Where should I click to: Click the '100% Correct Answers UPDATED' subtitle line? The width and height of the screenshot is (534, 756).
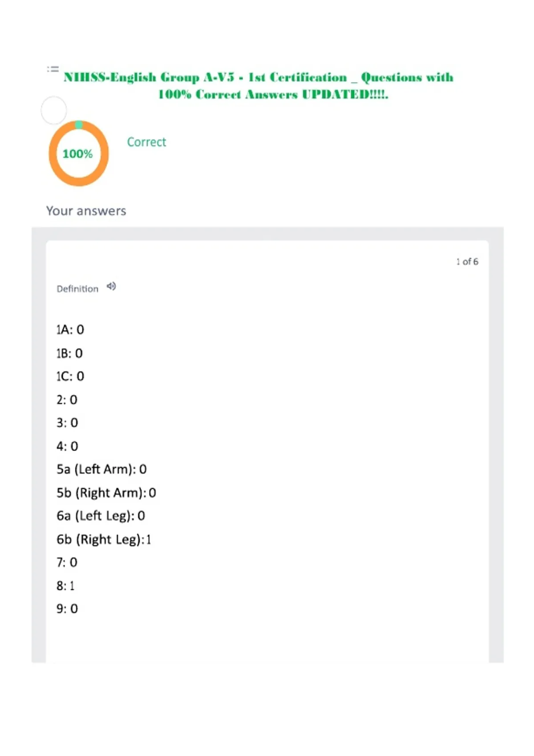coord(273,94)
